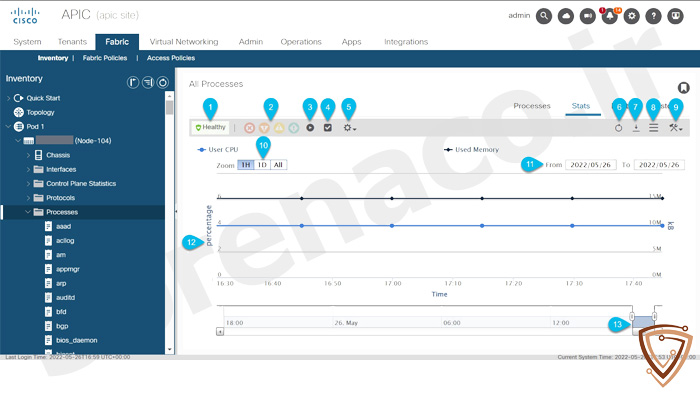
Task: Open the gear settings dropdown in toolbar
Action: click(350, 128)
